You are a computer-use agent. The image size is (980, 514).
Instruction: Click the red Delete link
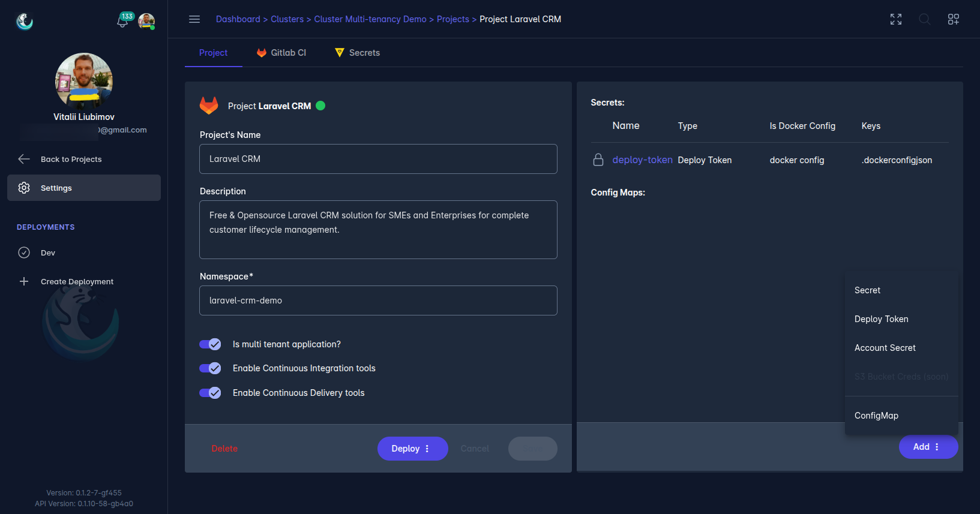224,449
